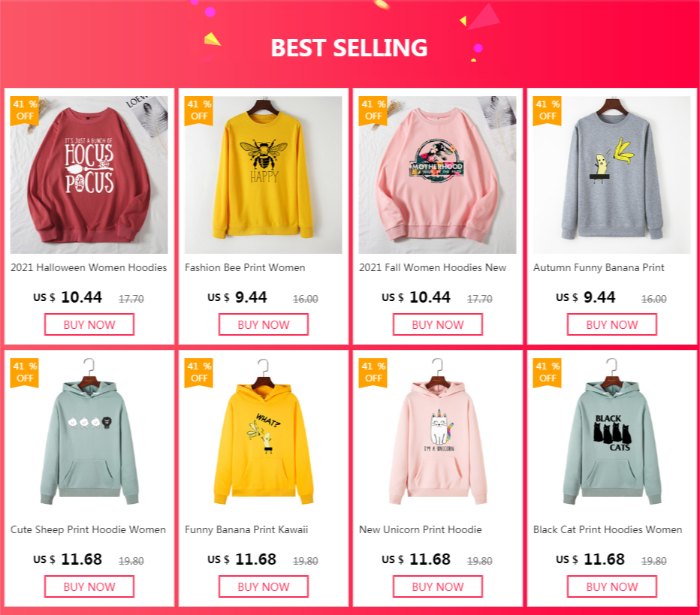The height and width of the screenshot is (615, 700).
Task: Open the green Black Cats hoodie image
Action: (611, 436)
